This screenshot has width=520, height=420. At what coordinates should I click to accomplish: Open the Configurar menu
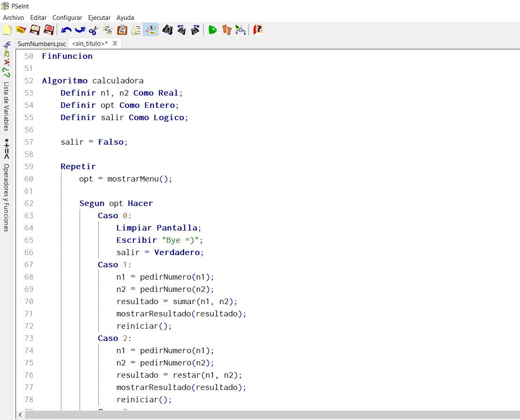tap(67, 17)
